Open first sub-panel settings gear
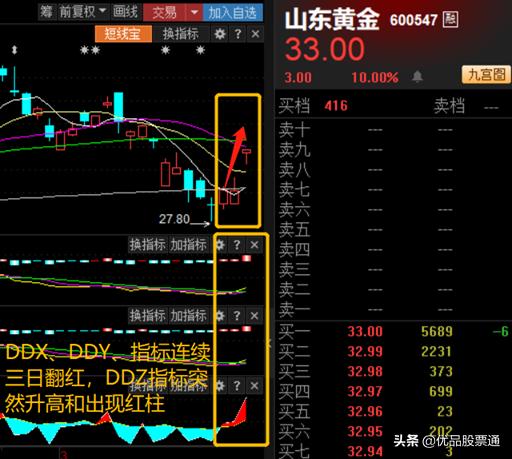 (220, 245)
